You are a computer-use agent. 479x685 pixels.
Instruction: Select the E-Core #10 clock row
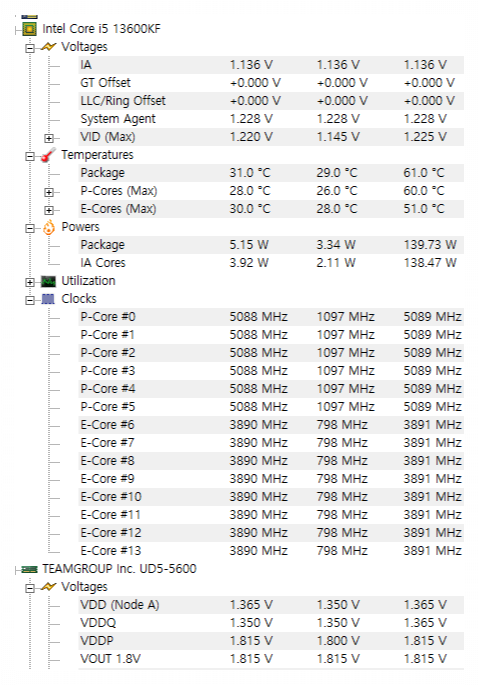tap(271, 497)
